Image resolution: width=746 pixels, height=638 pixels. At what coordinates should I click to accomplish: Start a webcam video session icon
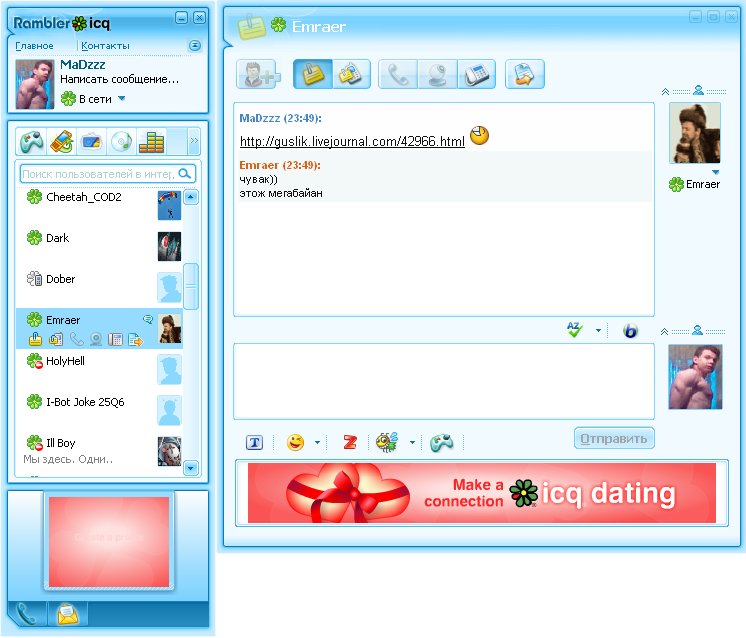(437, 74)
